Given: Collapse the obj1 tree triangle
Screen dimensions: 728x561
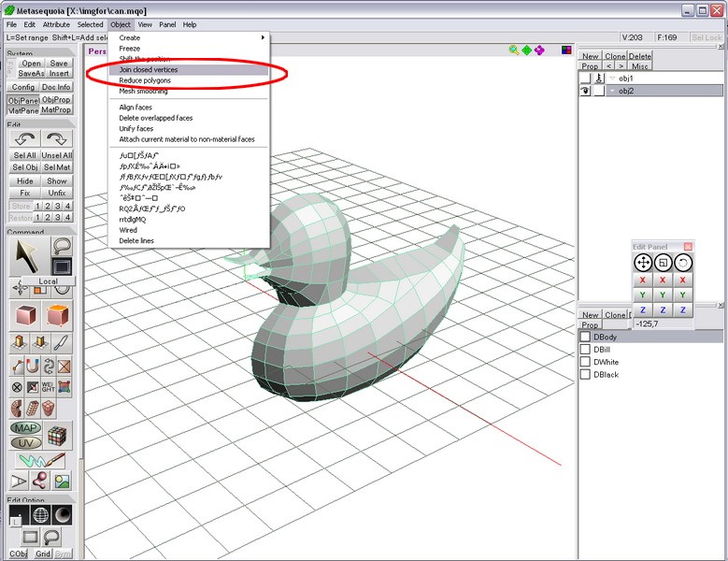Looking at the screenshot, I should (x=612, y=79).
